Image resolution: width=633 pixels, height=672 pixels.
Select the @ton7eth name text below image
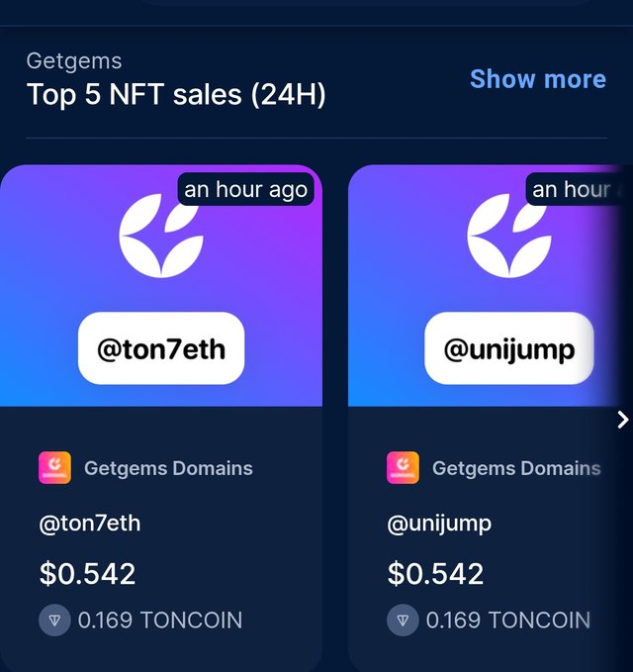point(90,524)
